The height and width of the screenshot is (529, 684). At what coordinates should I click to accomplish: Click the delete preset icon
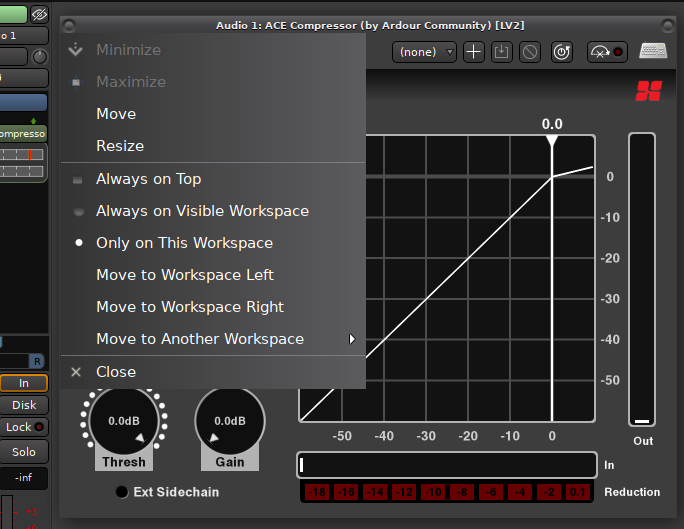(x=530, y=52)
